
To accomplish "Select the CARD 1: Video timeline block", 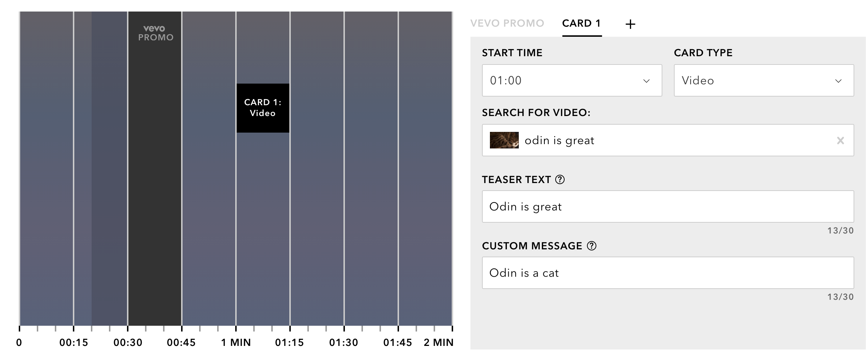I will pyautogui.click(x=263, y=108).
